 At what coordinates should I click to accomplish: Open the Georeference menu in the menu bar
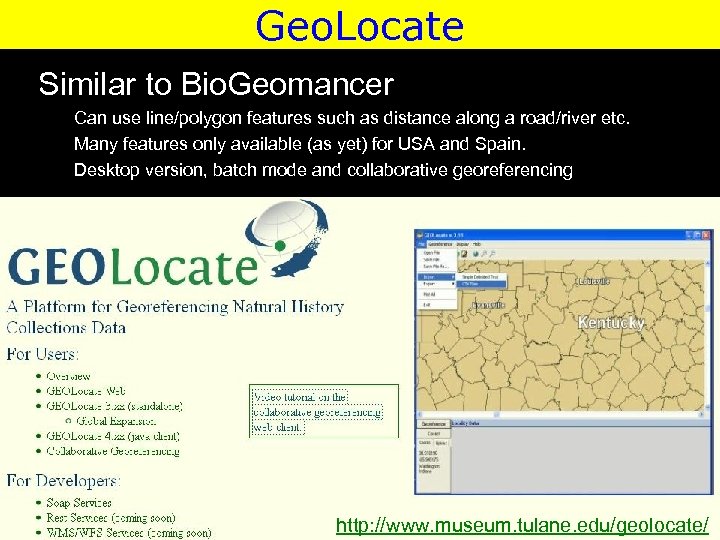pos(440,244)
